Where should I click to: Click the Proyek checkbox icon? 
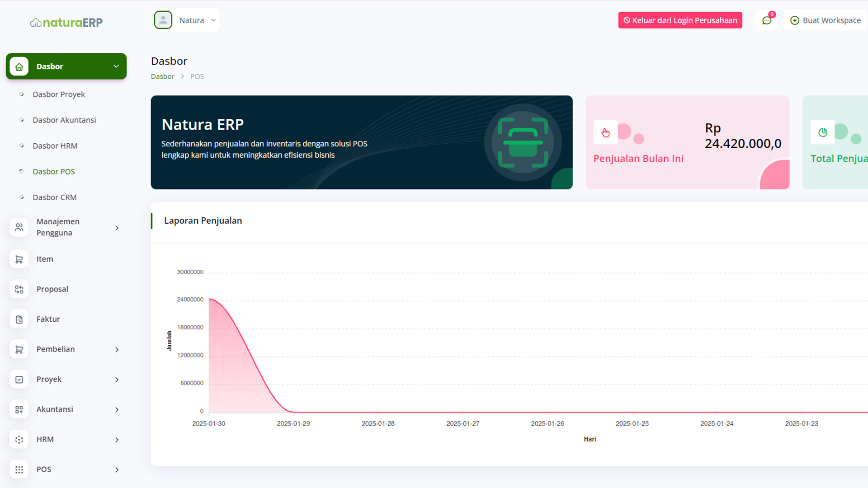tap(19, 380)
